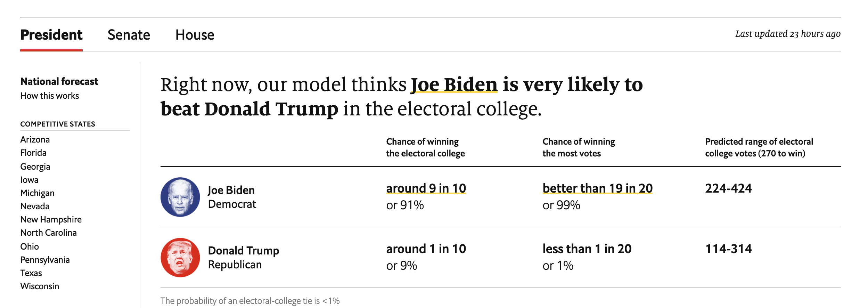The image size is (868, 308).
Task: View the Arizona state forecast
Action: 35,139
